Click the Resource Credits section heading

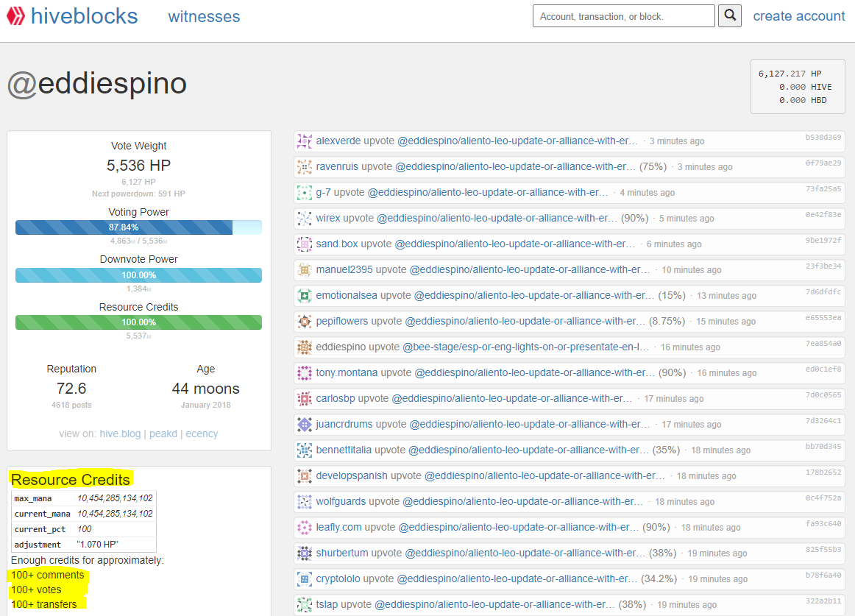pos(71,480)
